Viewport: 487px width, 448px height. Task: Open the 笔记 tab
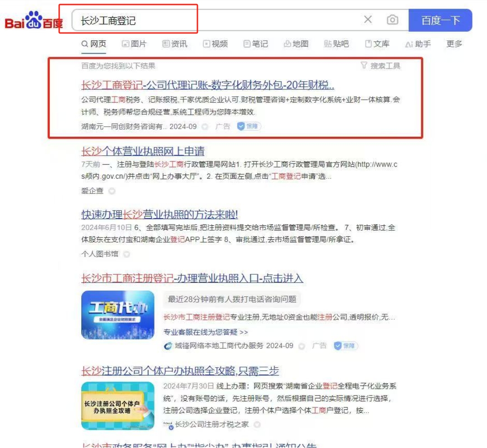pos(256,44)
